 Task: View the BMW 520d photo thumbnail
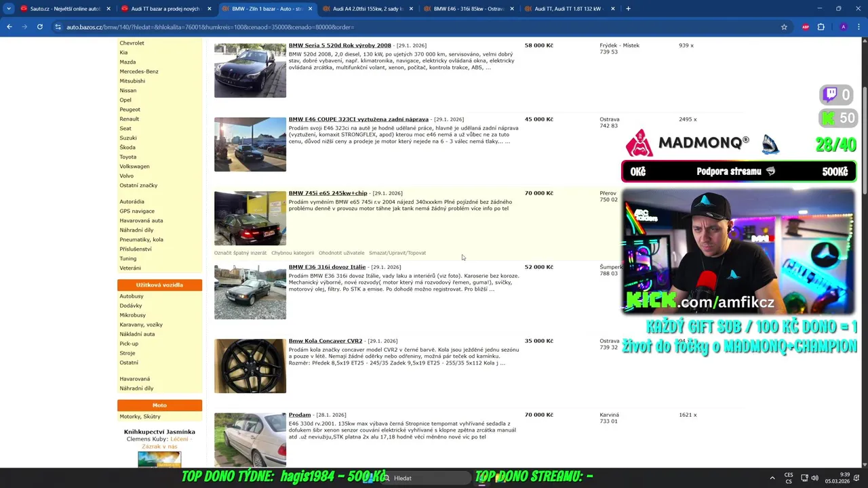(x=250, y=70)
